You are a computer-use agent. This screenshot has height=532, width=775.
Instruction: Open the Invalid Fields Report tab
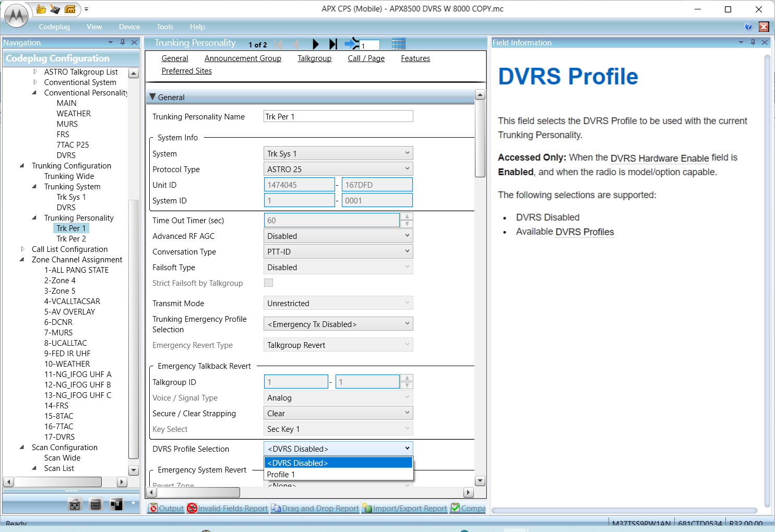(x=228, y=508)
